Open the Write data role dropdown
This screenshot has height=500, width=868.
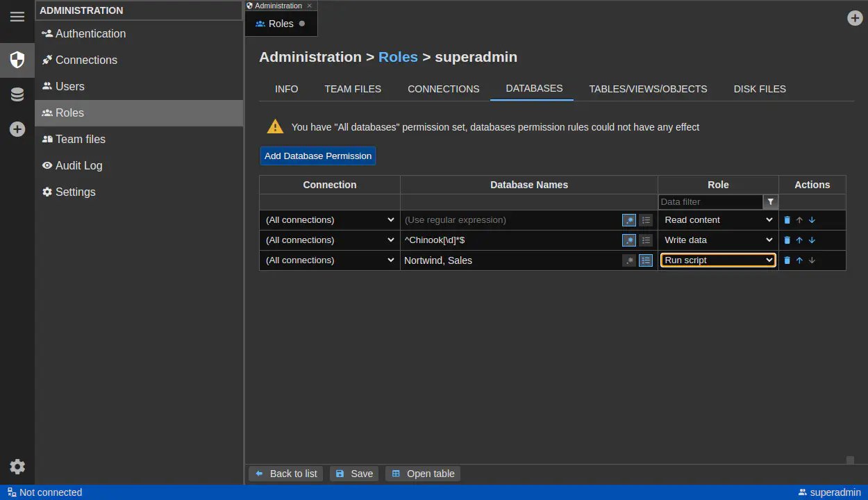718,240
